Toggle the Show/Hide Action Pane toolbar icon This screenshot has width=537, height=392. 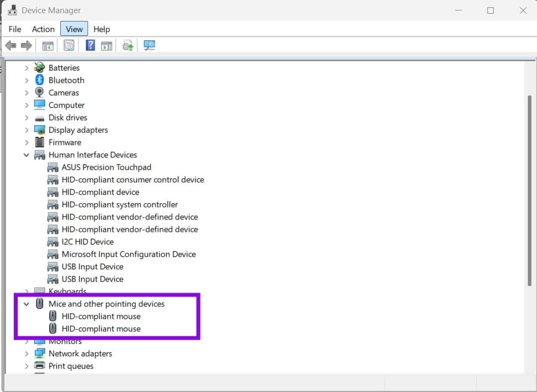[x=107, y=45]
